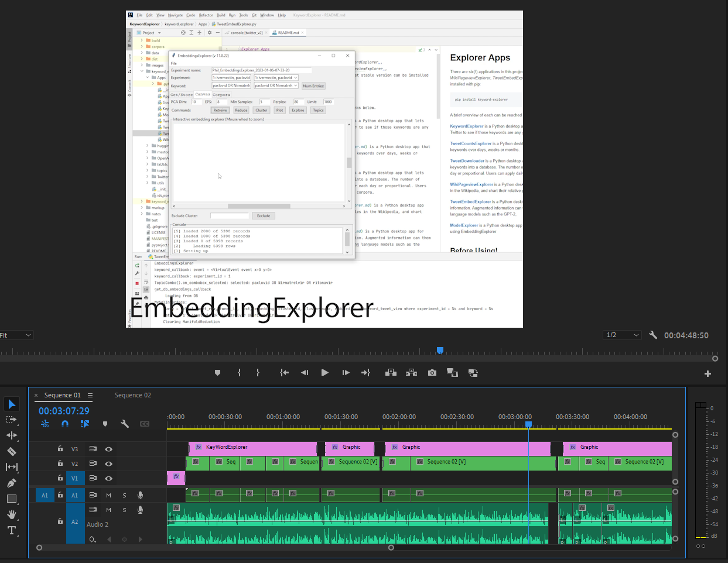Toggle lock on track V2
This screenshot has width=728, height=563.
60,464
